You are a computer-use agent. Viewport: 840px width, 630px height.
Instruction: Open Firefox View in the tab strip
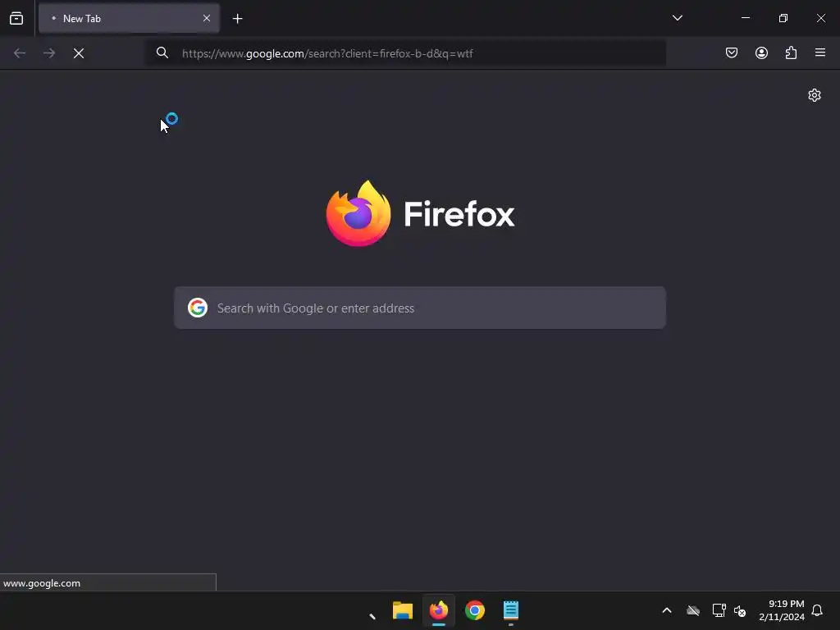(x=16, y=18)
